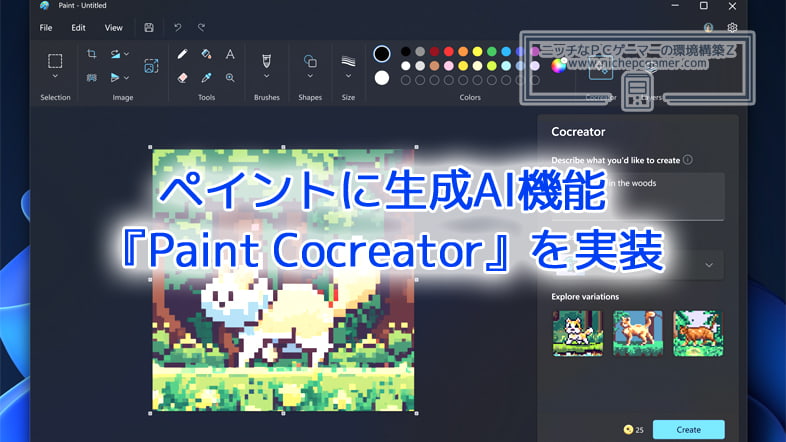Select Color 2 white circle

coord(382,78)
